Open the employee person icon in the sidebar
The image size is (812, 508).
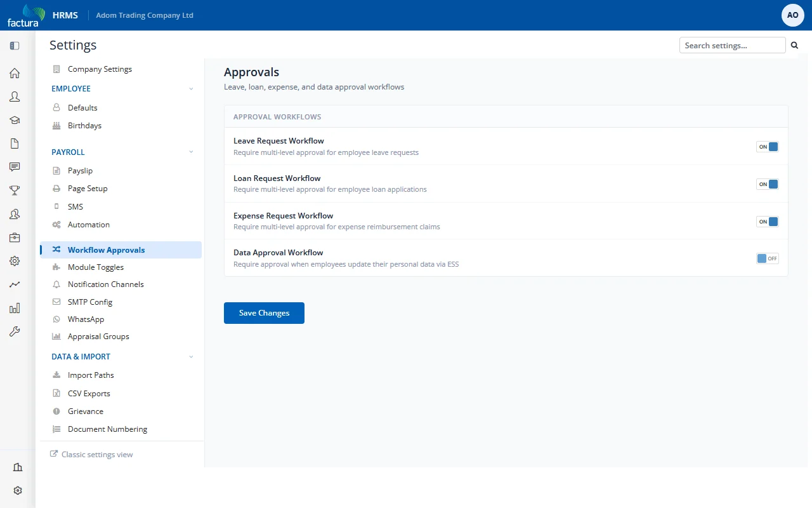pyautogui.click(x=15, y=97)
